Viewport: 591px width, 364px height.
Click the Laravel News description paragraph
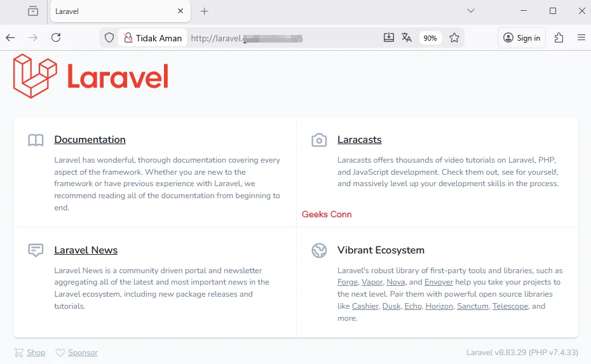(x=161, y=288)
